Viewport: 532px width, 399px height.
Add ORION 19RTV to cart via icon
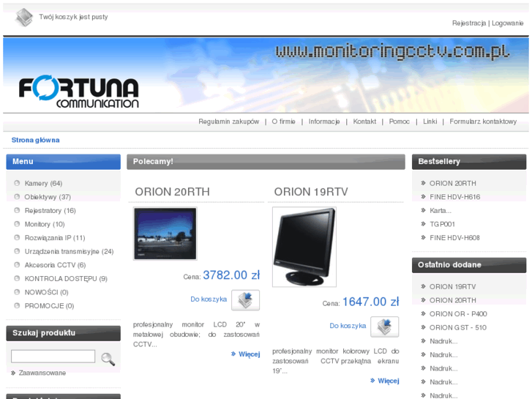click(384, 327)
